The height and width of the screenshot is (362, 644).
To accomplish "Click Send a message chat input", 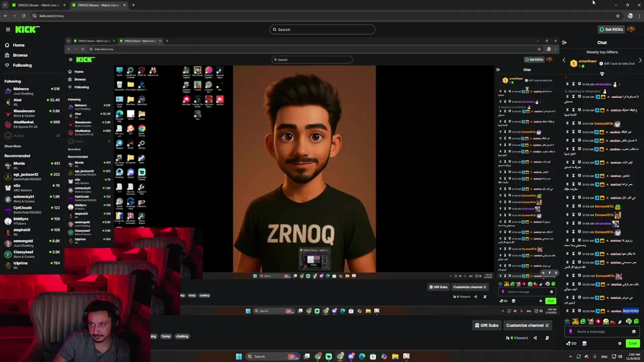I will tap(602, 331).
